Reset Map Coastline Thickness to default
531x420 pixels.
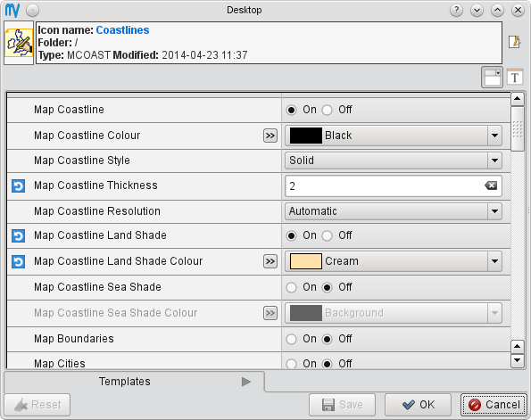click(x=18, y=185)
